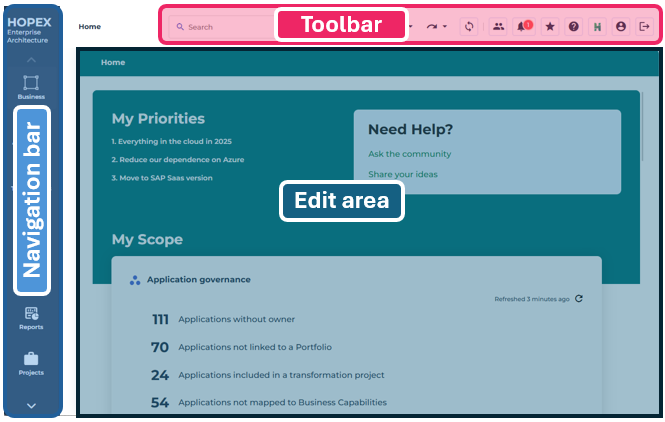Click the green H icon

[x=597, y=27]
